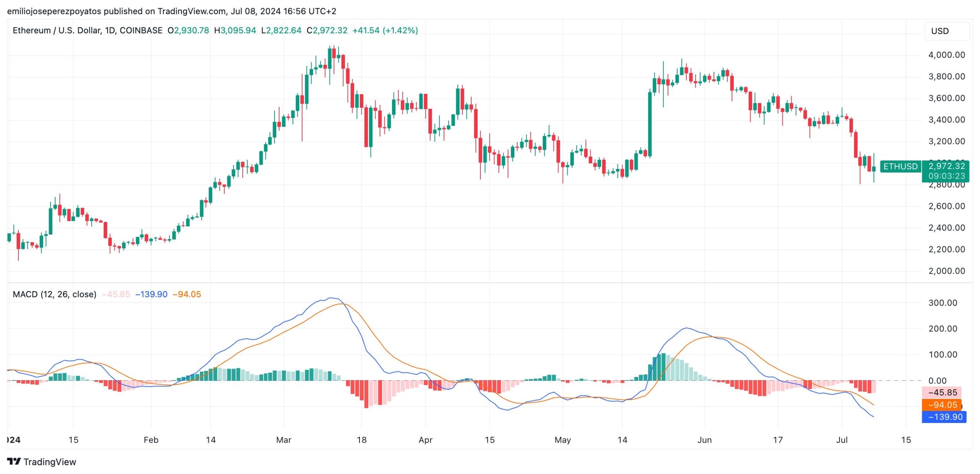The height and width of the screenshot is (474, 980).
Task: Click the TradingView logo icon
Action: 14,461
